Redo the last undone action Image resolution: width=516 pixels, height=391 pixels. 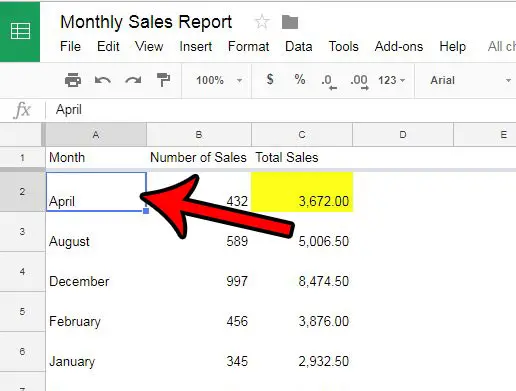[x=133, y=80]
